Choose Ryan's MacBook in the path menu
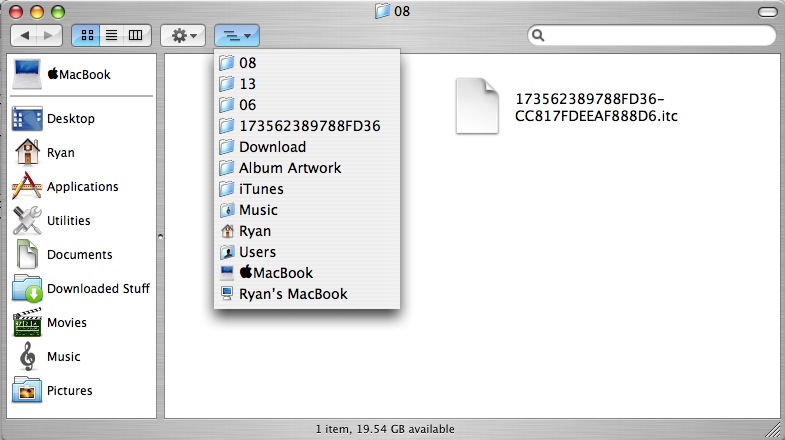 click(x=307, y=294)
